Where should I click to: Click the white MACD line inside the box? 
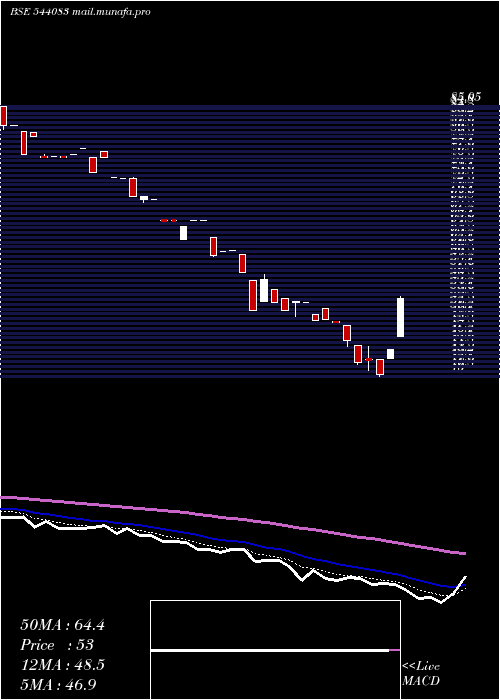coord(270,651)
